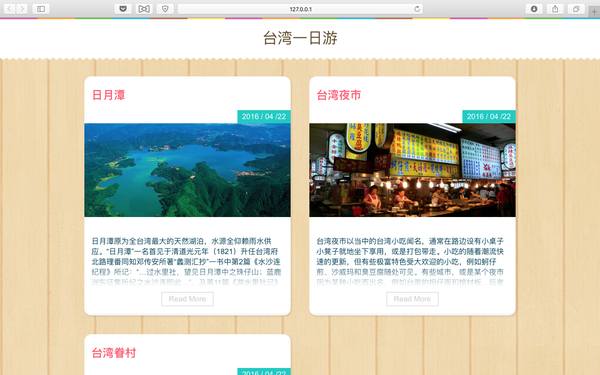The image size is (600, 375).
Task: Click Read More under 日月潭 article
Action: tap(188, 299)
